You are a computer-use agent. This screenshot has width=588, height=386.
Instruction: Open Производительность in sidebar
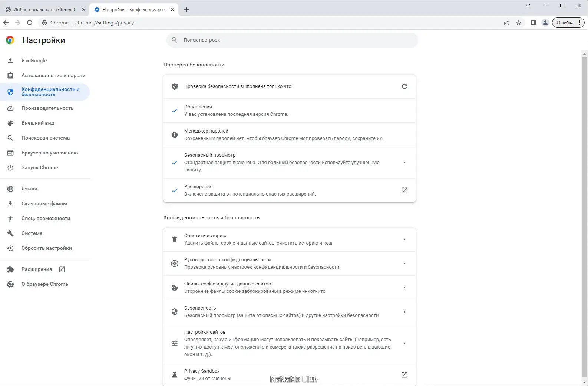pos(47,108)
